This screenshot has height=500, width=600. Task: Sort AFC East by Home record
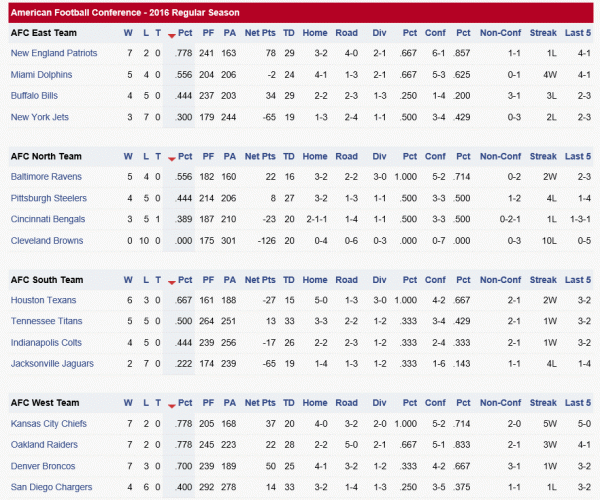(315, 33)
